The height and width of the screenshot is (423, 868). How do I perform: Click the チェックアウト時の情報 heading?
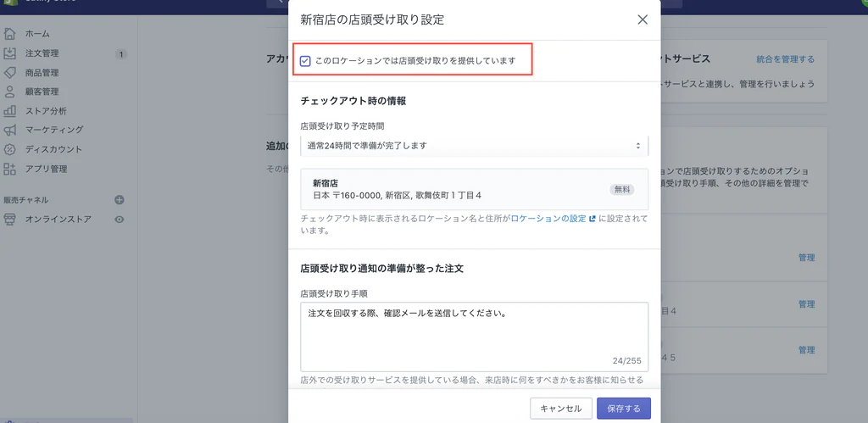353,101
